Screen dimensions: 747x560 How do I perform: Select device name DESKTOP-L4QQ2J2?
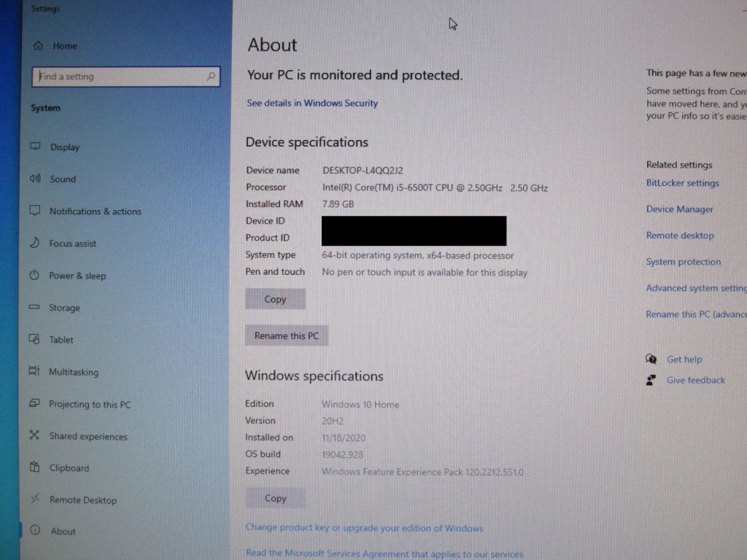[x=363, y=171]
